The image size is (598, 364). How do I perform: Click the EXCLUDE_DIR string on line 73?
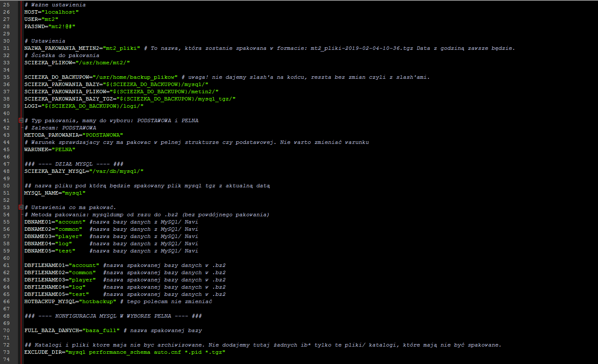[x=145, y=352]
